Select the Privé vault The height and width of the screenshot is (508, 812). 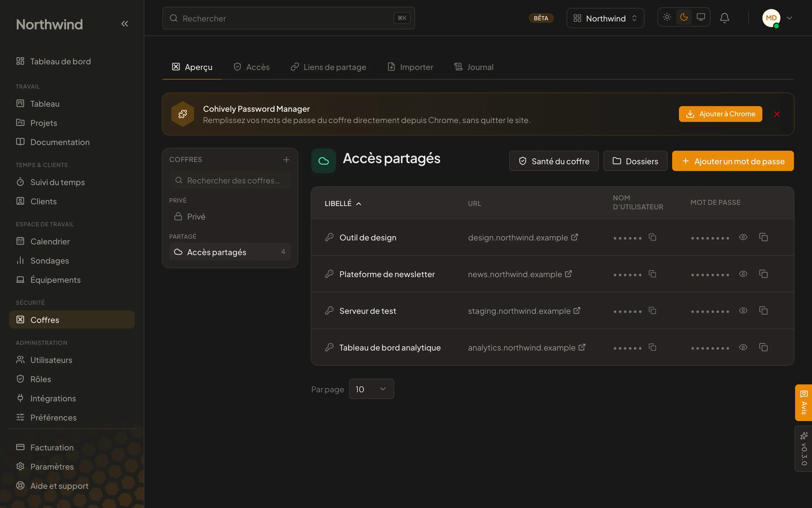(x=230, y=217)
